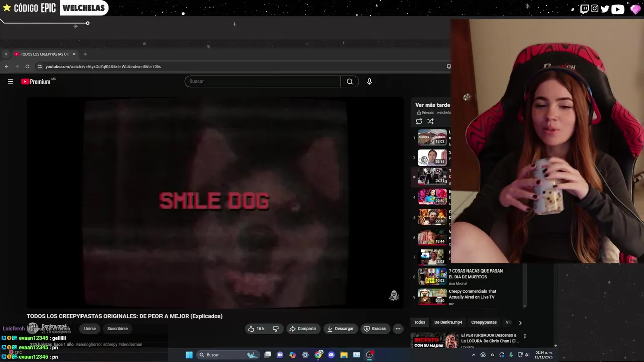The image size is (644, 362).
Task: Toggle playlist loop
Action: coord(419,121)
